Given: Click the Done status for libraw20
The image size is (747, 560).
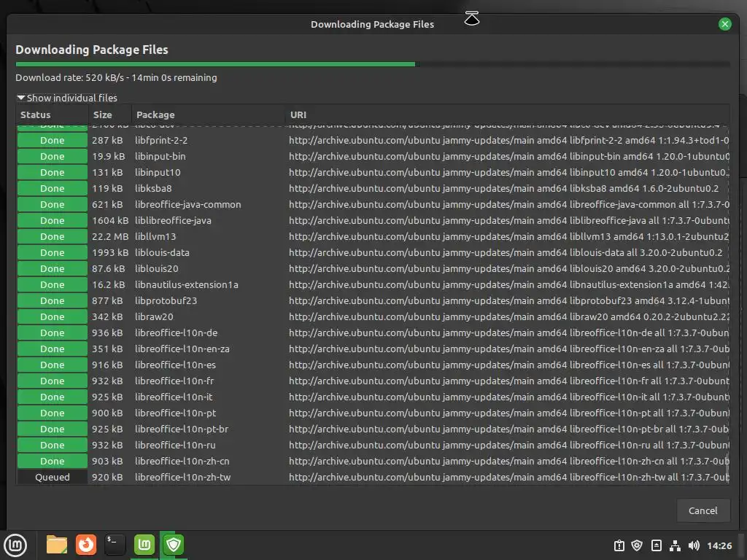Looking at the screenshot, I should pos(53,316).
